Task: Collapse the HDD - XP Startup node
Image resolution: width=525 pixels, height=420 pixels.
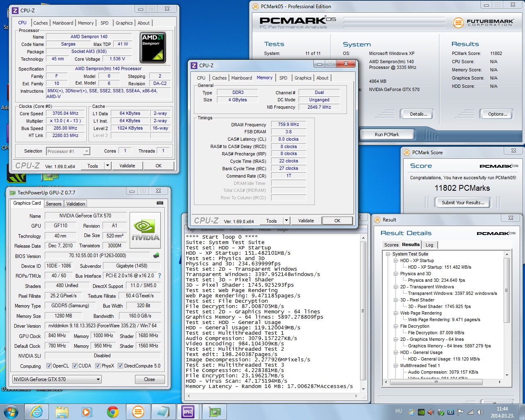Action: (395, 260)
